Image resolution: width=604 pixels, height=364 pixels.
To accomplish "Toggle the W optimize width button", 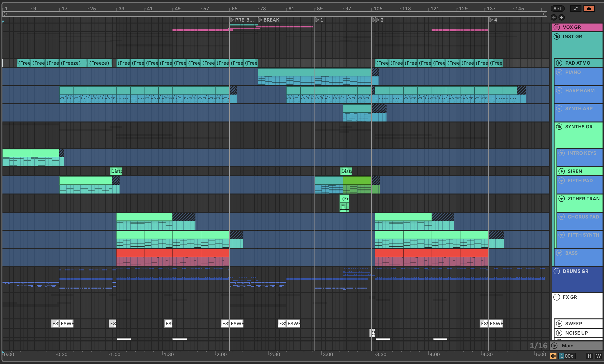I will point(598,356).
